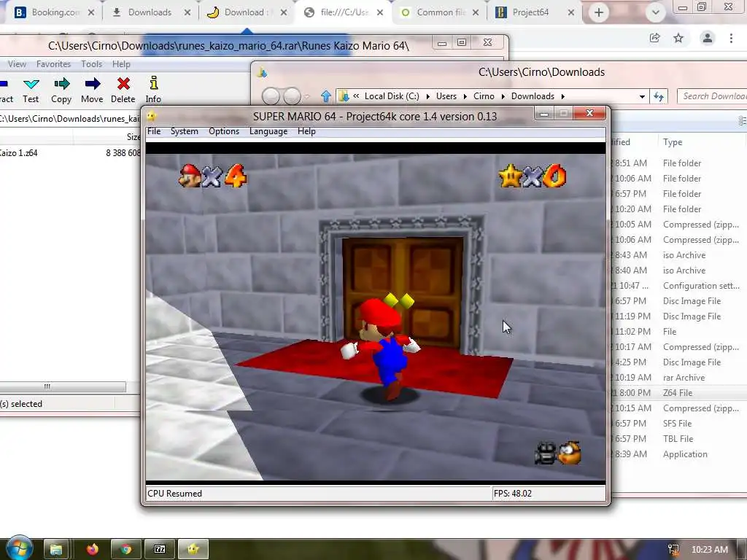Expand Explorer address bar history dropdown

(x=642, y=97)
